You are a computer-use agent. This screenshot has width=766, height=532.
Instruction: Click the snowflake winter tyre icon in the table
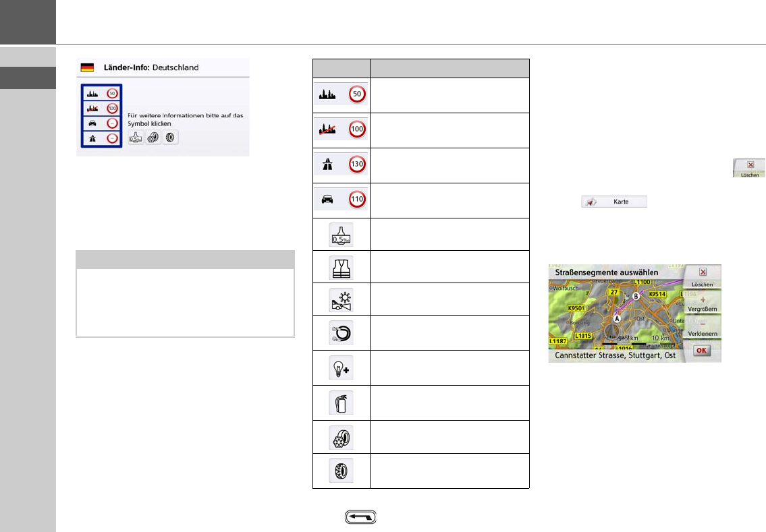coord(341,438)
